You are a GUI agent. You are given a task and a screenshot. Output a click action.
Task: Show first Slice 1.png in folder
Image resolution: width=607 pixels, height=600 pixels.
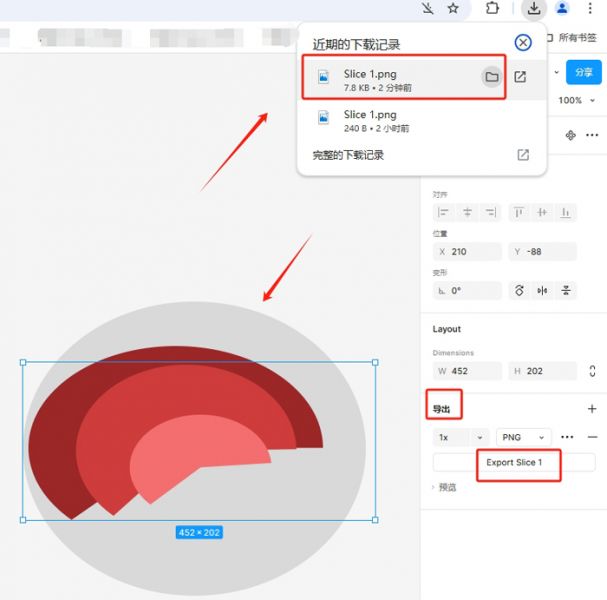click(492, 77)
